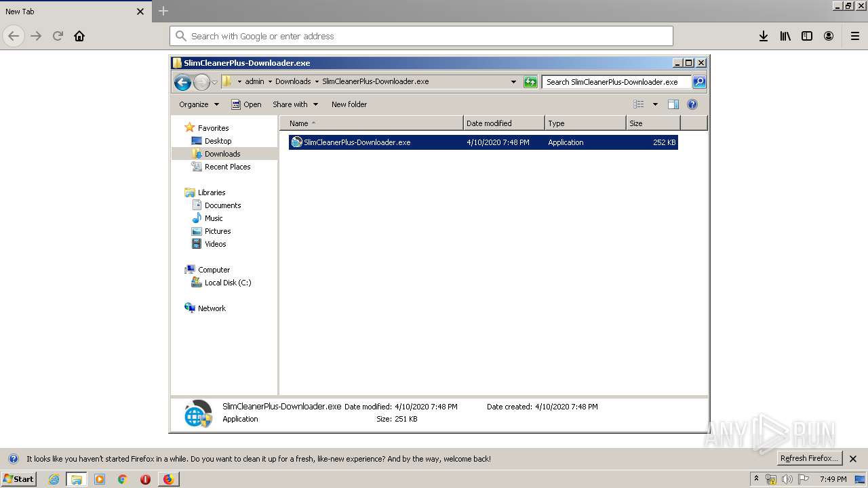The image size is (868, 488).
Task: Click the Search SlimCleanerPlus-Downloader.exe field
Action: click(616, 82)
